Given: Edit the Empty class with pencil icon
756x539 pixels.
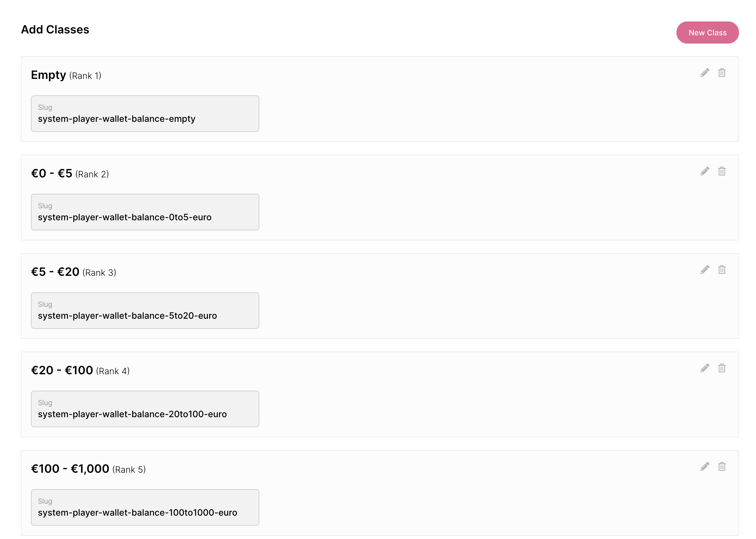Looking at the screenshot, I should pos(704,73).
